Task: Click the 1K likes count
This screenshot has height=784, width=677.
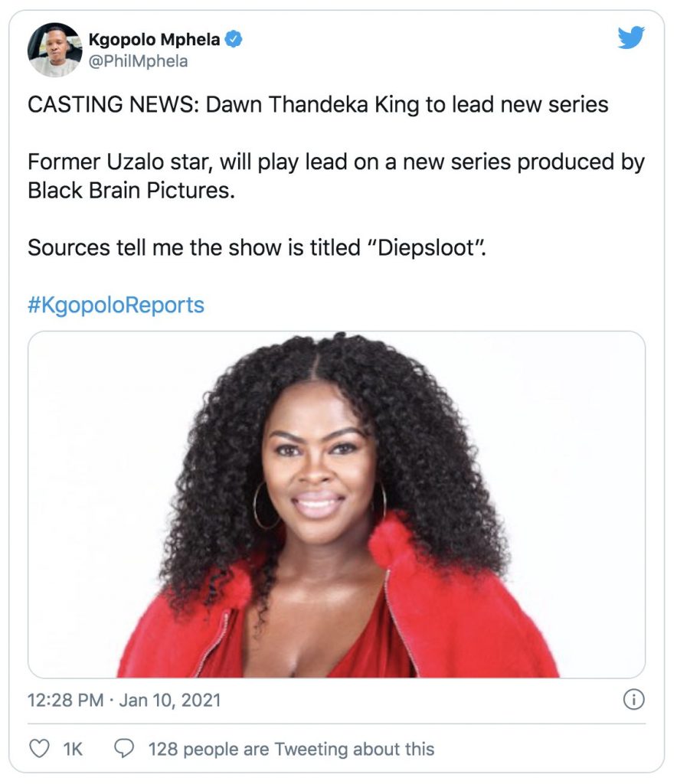Action: (72, 748)
